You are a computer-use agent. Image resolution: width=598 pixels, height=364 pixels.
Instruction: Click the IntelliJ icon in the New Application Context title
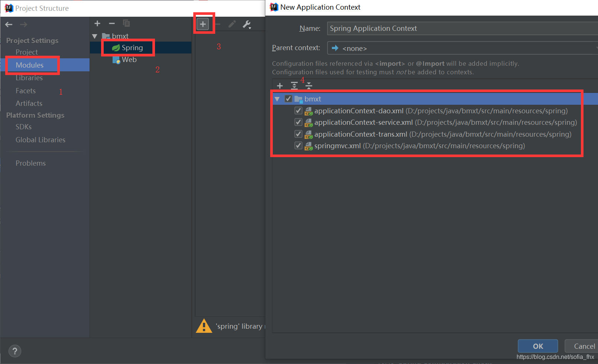click(x=274, y=7)
